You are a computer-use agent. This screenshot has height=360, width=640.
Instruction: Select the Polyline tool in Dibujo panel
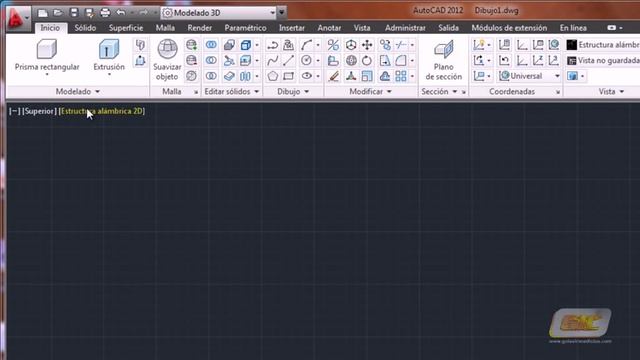point(272,45)
